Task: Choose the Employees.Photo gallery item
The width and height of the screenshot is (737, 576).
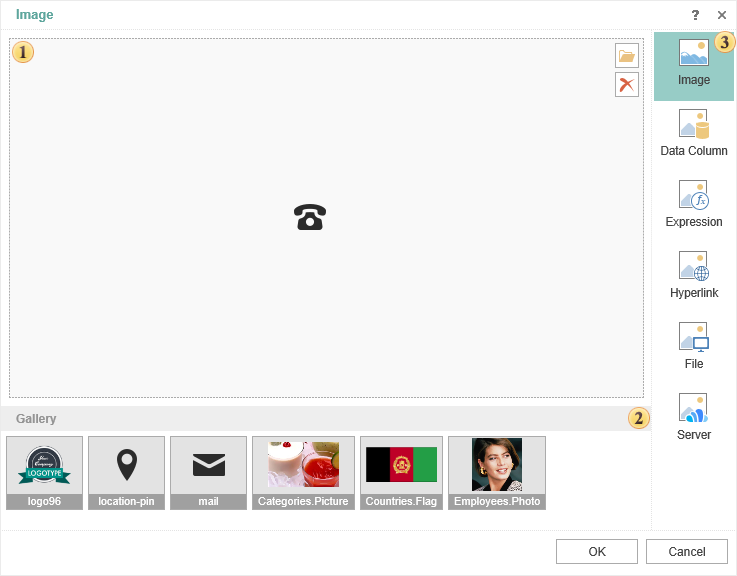Action: [x=497, y=472]
